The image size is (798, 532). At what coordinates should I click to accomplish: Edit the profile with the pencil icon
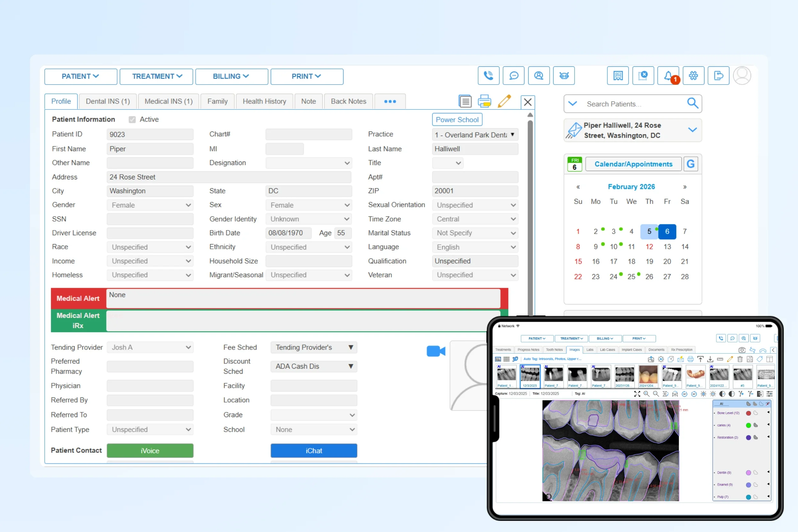(x=505, y=101)
